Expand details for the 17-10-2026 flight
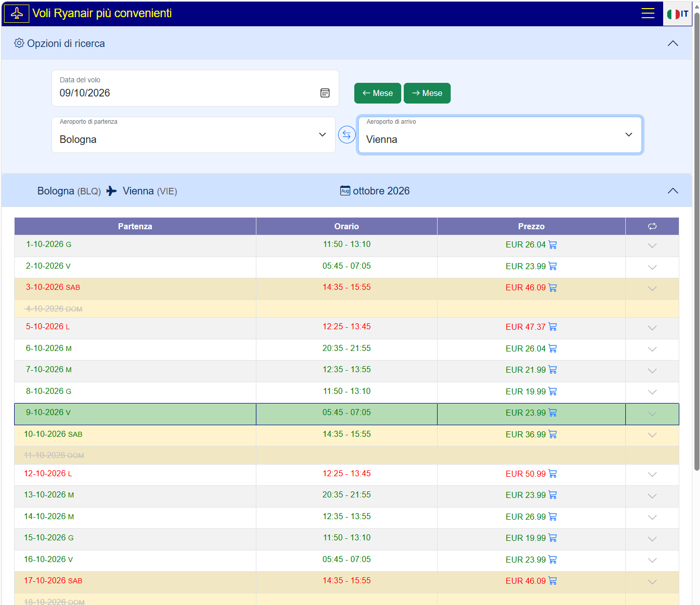Image resolution: width=700 pixels, height=605 pixels. (652, 582)
